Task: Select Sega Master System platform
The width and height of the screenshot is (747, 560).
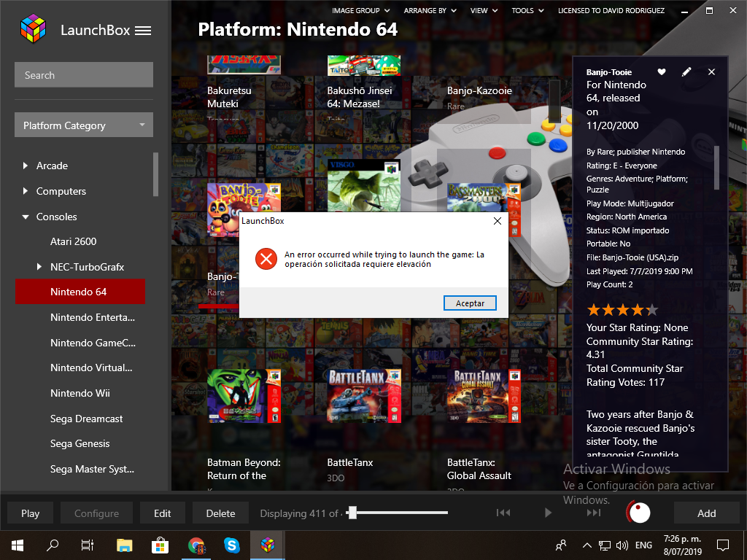Action: tap(93, 469)
